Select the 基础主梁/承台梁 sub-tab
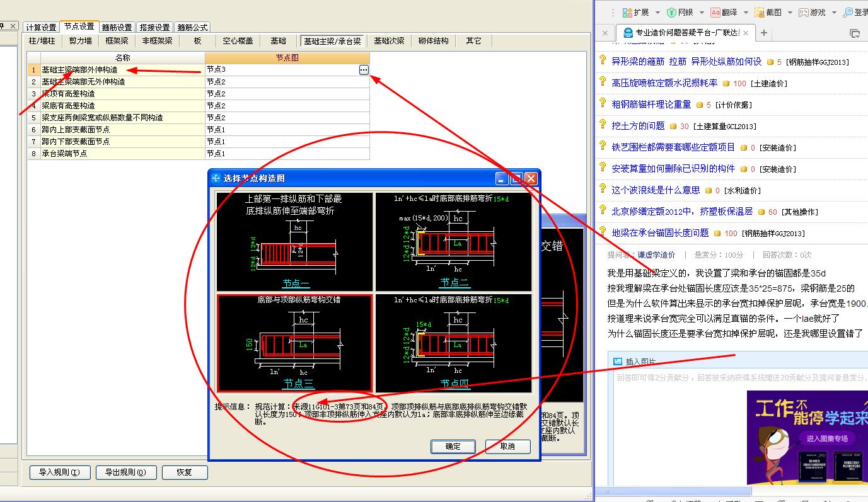Image resolution: width=868 pixels, height=502 pixels. [x=332, y=41]
